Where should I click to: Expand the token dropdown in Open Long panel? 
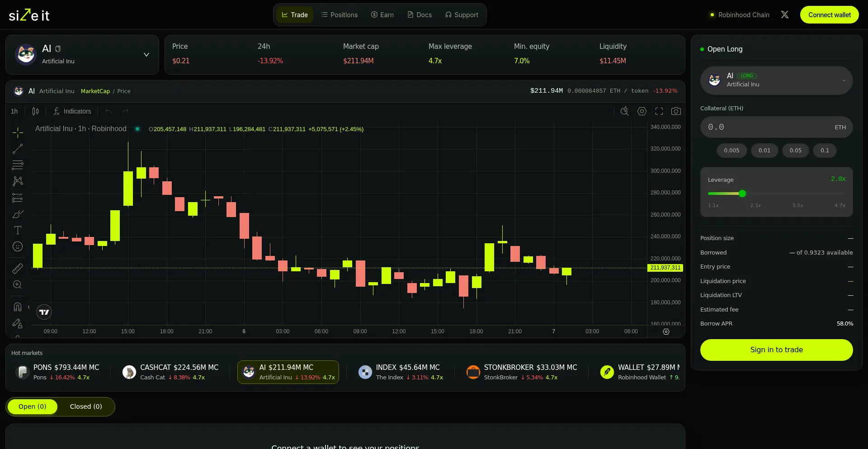pyautogui.click(x=844, y=80)
